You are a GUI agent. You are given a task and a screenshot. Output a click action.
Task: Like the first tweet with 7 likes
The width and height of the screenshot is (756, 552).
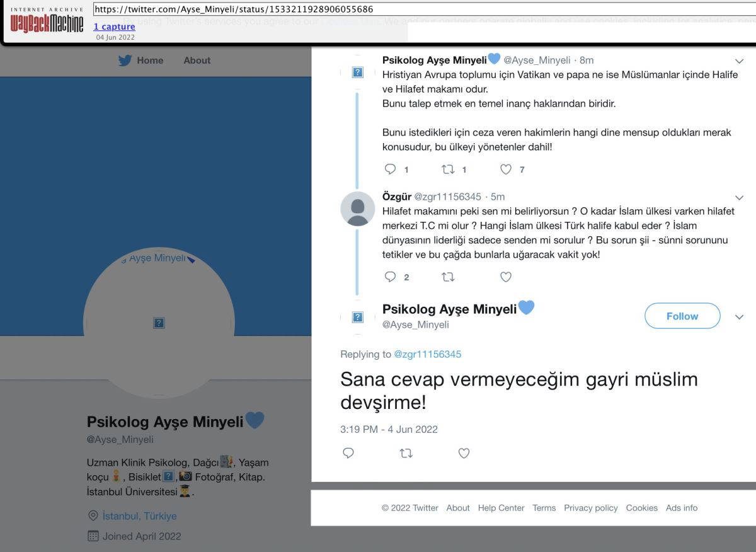coord(506,169)
